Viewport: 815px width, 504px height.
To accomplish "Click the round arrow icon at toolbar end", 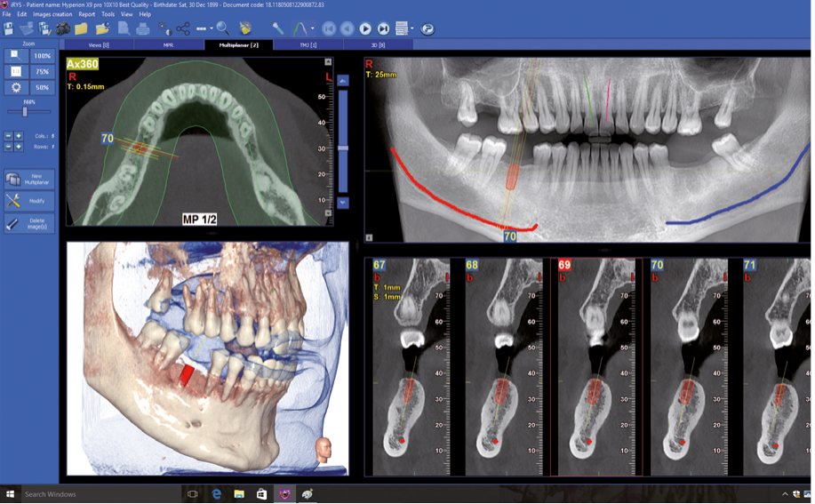I will (x=427, y=28).
